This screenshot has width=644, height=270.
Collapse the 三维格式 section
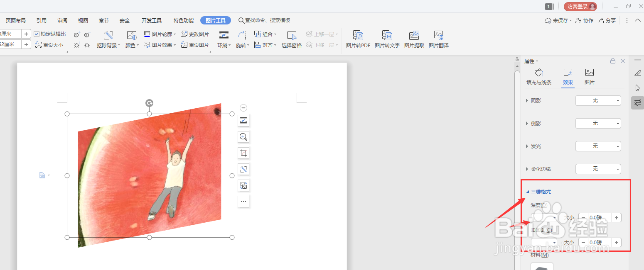click(x=528, y=192)
